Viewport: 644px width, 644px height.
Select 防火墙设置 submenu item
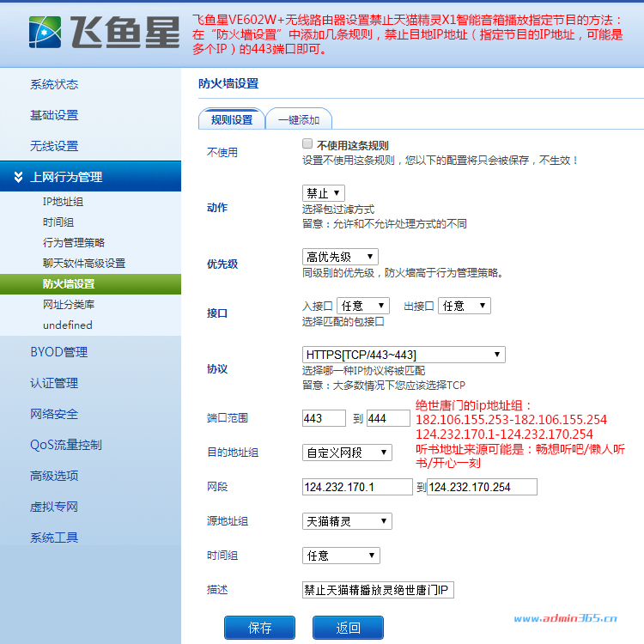90,284
